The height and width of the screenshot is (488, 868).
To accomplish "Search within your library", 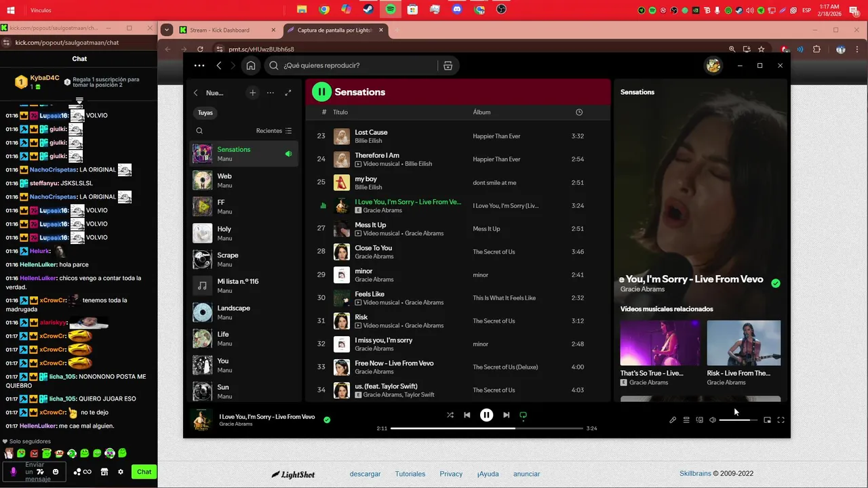I will (199, 131).
